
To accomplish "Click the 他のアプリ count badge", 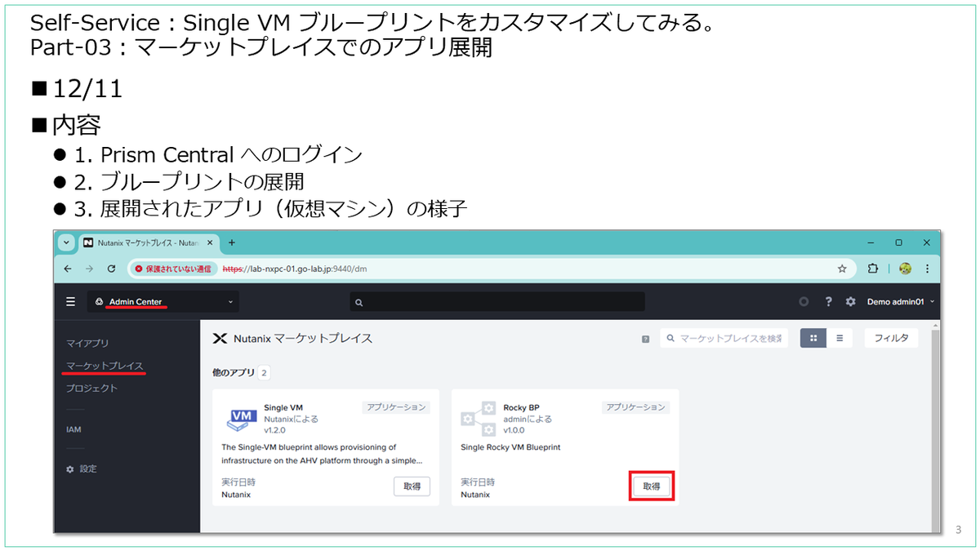I will click(x=265, y=373).
